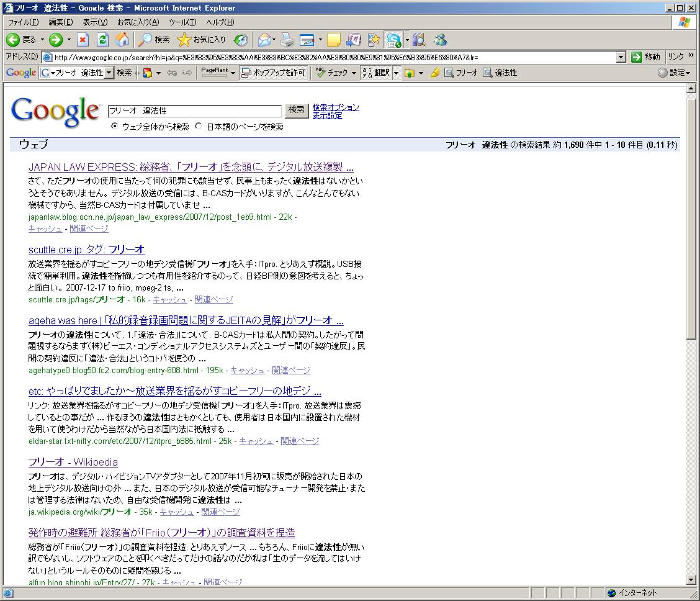Screen dimensions: 700x601
Task: Open the 編集(E) menu
Action: pos(60,22)
